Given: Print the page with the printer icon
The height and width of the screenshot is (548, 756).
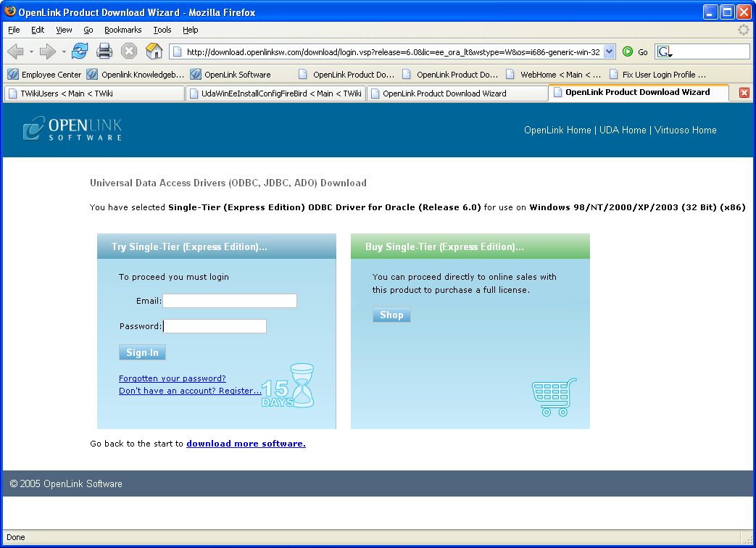Looking at the screenshot, I should pos(104,51).
